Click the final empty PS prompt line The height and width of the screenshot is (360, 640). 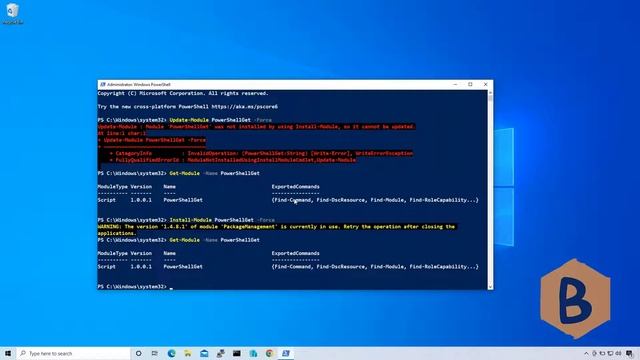click(135, 287)
